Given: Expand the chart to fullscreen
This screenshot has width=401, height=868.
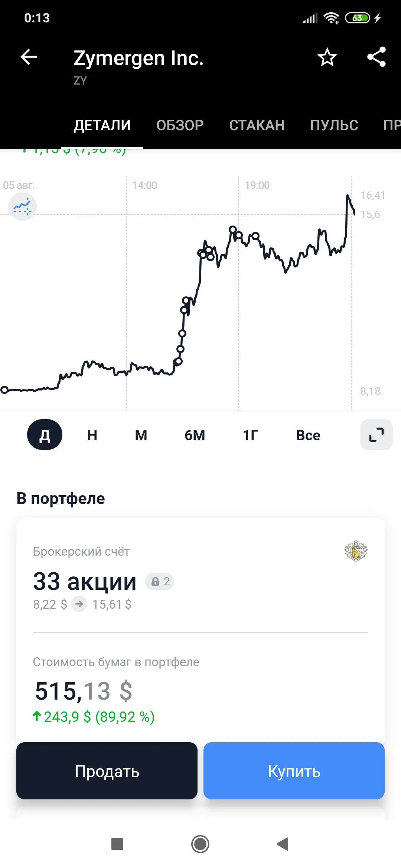Looking at the screenshot, I should click(376, 434).
